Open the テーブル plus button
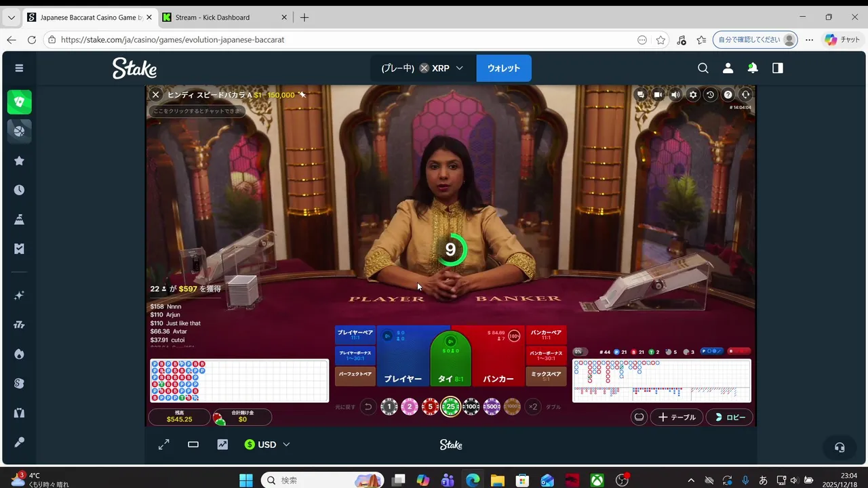Screen dimensions: 868x488 click(677, 418)
